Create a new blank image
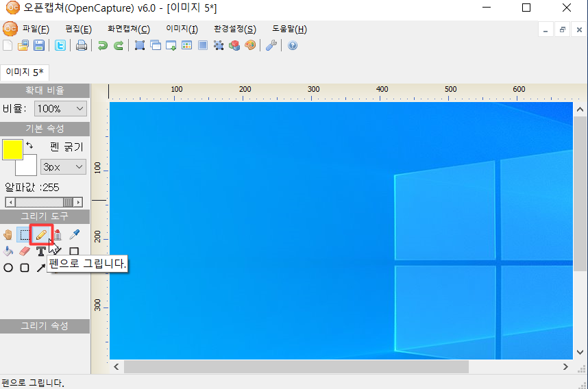Viewport: 588px width, 389px height. pyautogui.click(x=8, y=45)
